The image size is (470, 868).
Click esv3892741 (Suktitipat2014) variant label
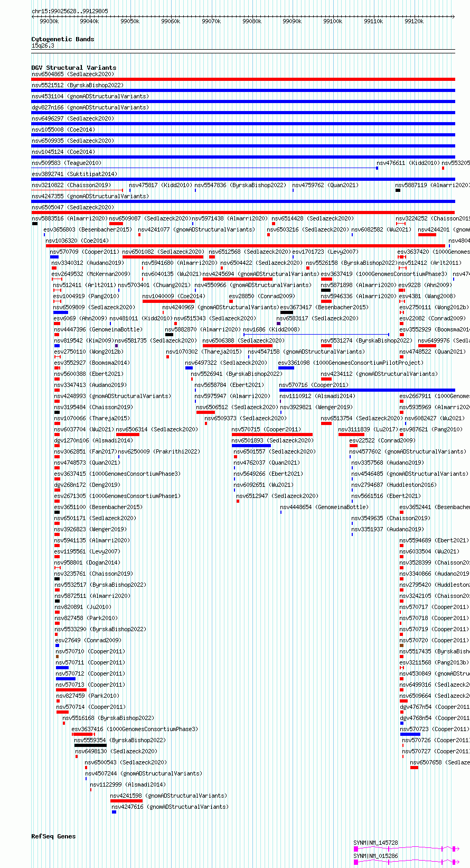coord(74,174)
